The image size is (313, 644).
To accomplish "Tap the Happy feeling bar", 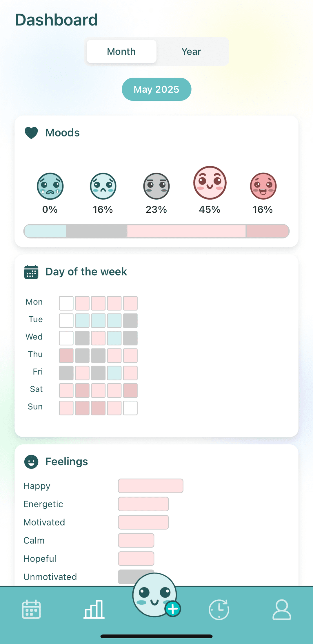I will [x=150, y=486].
